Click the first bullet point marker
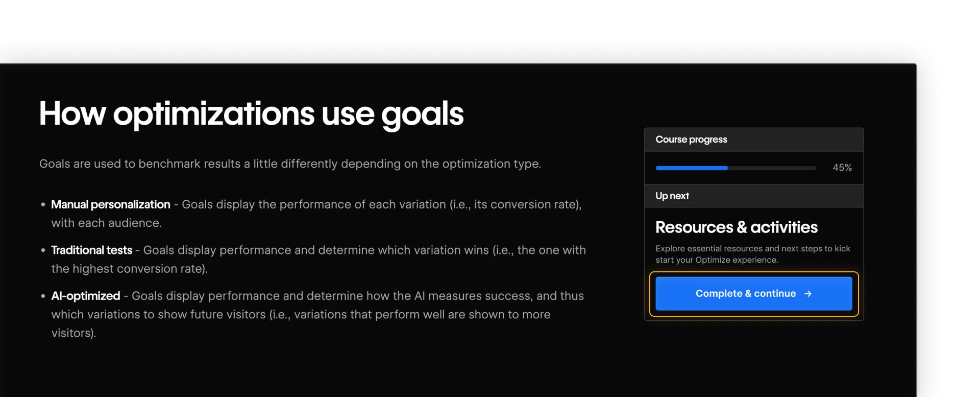The image size is (980, 397). [43, 204]
